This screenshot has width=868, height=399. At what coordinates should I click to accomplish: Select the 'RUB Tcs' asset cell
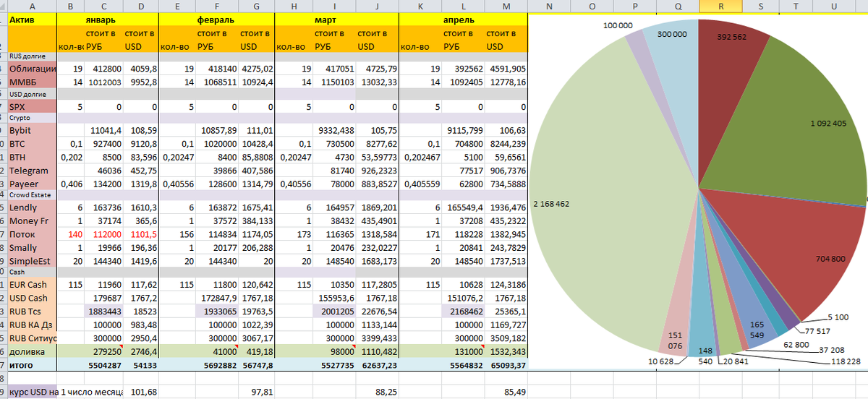coord(33,311)
